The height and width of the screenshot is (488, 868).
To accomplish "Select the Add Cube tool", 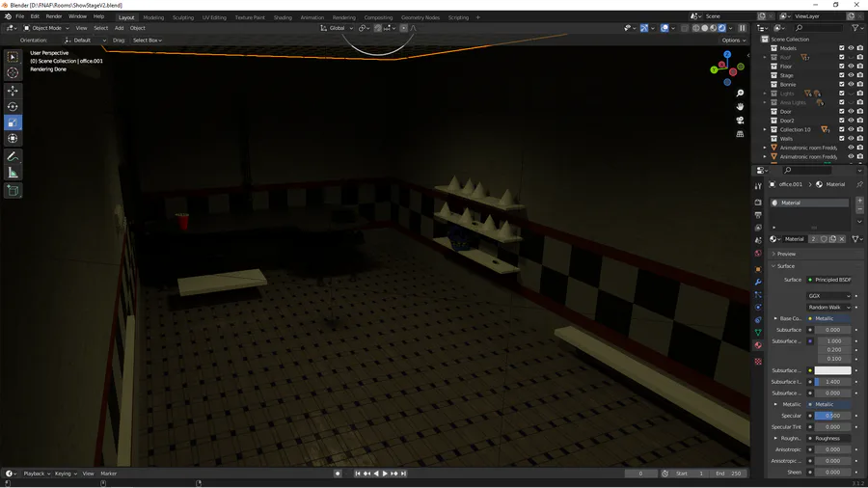I will 13,191.
